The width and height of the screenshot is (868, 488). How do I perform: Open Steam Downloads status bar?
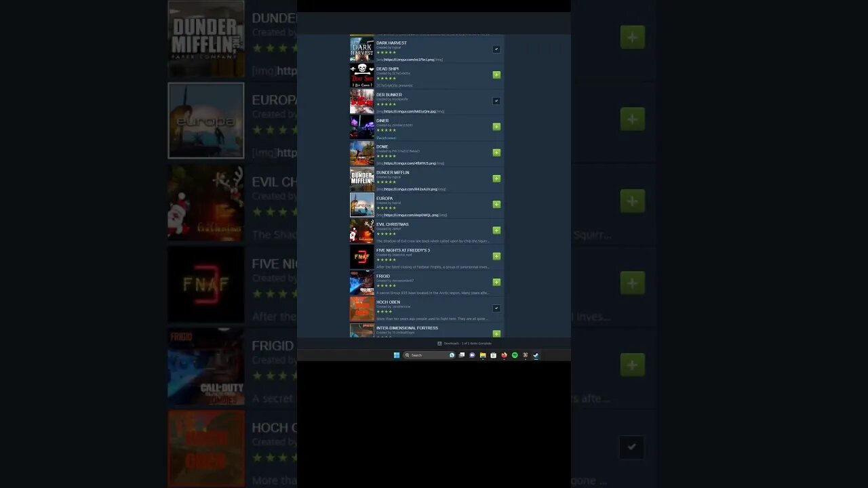(x=465, y=344)
